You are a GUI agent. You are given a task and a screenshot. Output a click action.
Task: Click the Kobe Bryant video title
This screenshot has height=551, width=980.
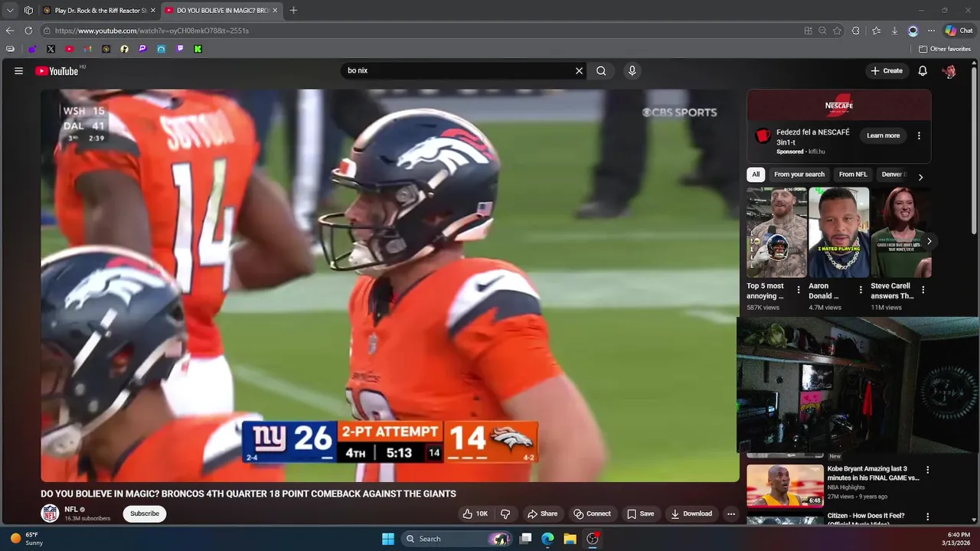coord(873,473)
